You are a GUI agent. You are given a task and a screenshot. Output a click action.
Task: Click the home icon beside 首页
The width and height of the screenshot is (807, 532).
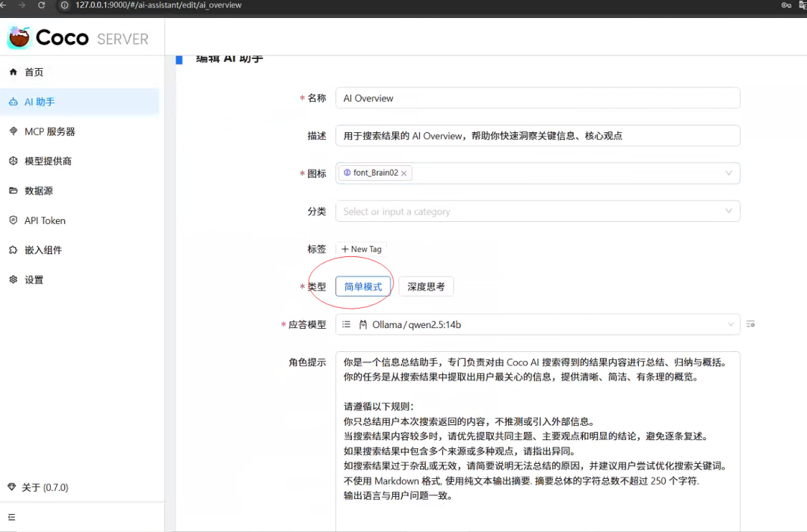pyautogui.click(x=13, y=72)
